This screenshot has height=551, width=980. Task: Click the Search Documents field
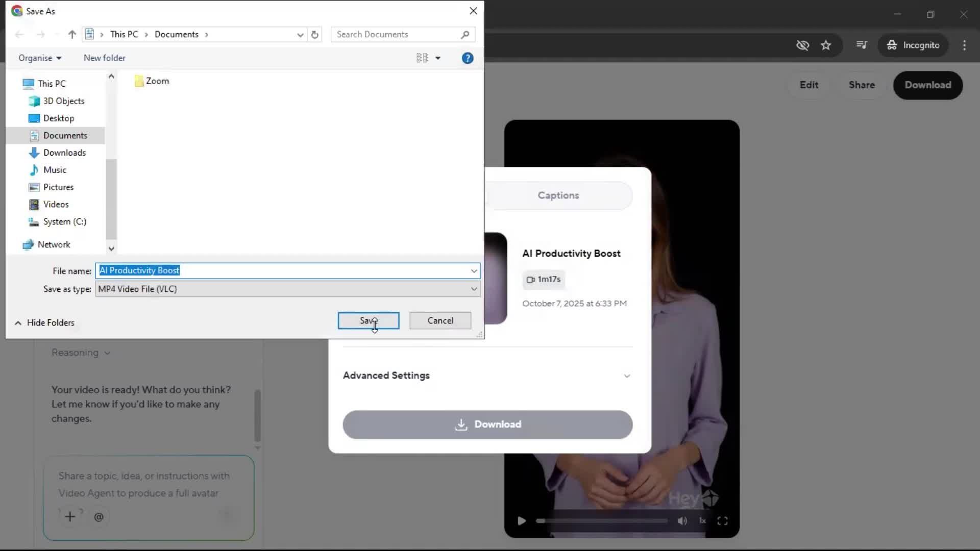pyautogui.click(x=396, y=35)
